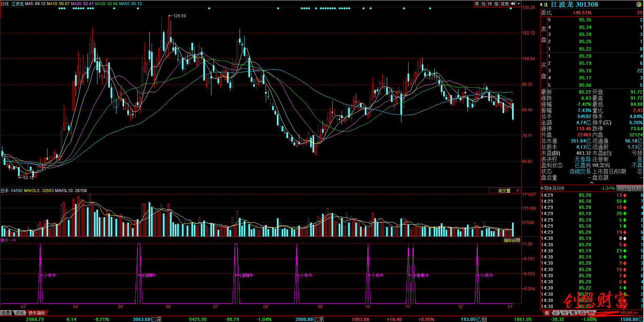Click the MA5: 89.12 indicator label
644x322 pixels.
pos(35,4)
